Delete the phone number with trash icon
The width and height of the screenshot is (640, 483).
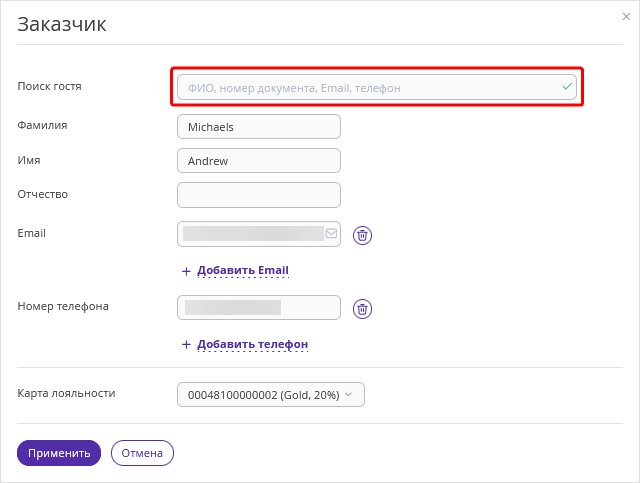click(x=362, y=309)
